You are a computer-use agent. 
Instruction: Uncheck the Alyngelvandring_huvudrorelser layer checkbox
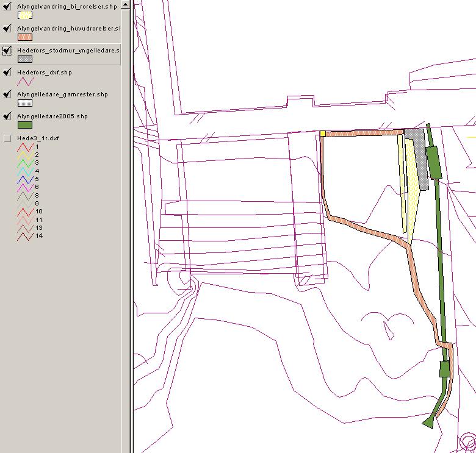pos(7,28)
